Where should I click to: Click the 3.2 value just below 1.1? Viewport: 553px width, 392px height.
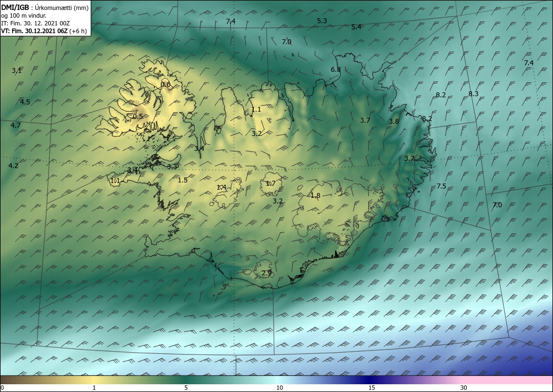pyautogui.click(x=257, y=134)
